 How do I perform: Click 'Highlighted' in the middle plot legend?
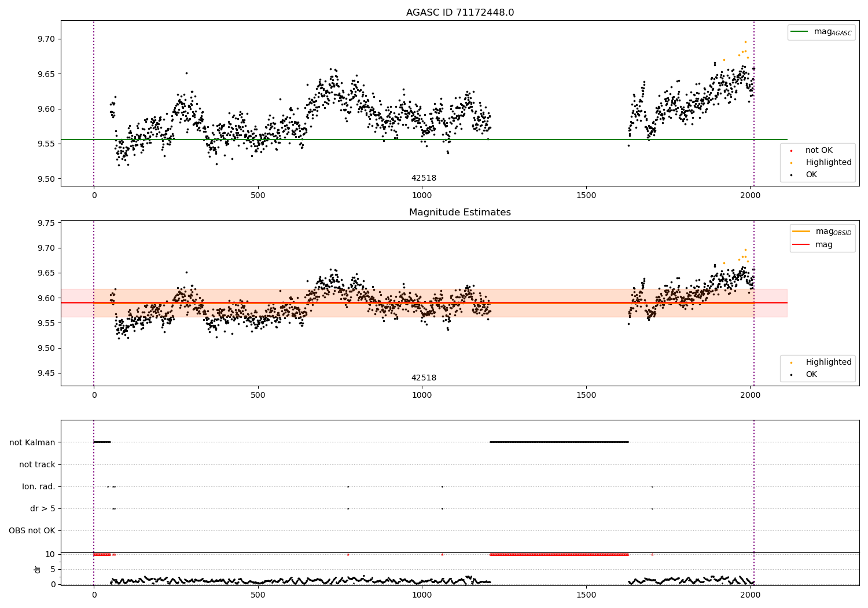click(829, 362)
